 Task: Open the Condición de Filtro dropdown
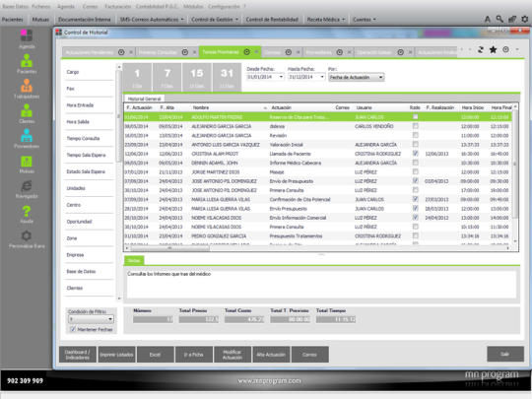[91, 319]
